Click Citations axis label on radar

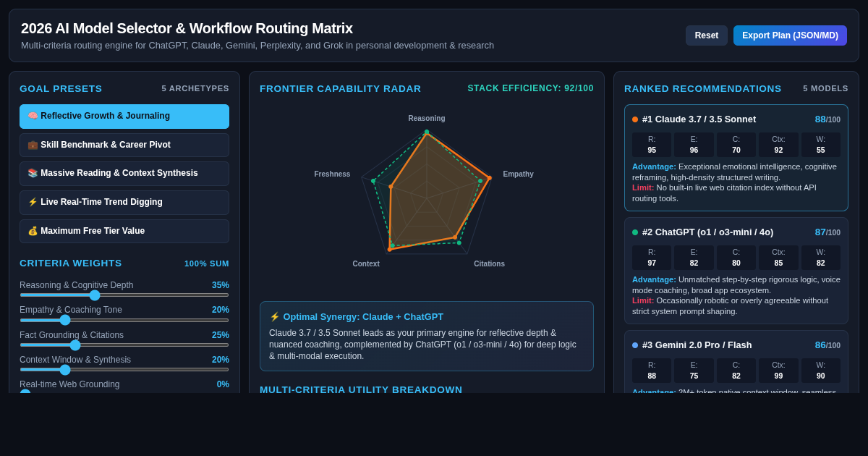point(490,264)
